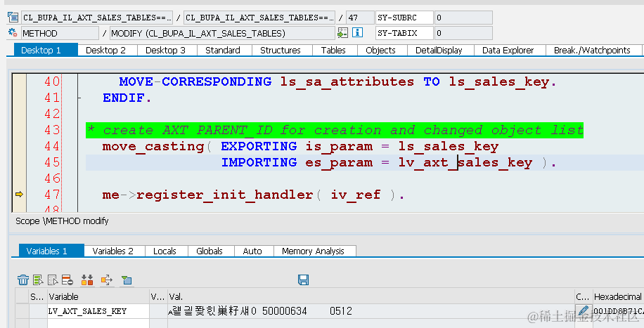Click line number 47 in the gutter
This screenshot has height=328, width=644.
tap(52, 194)
